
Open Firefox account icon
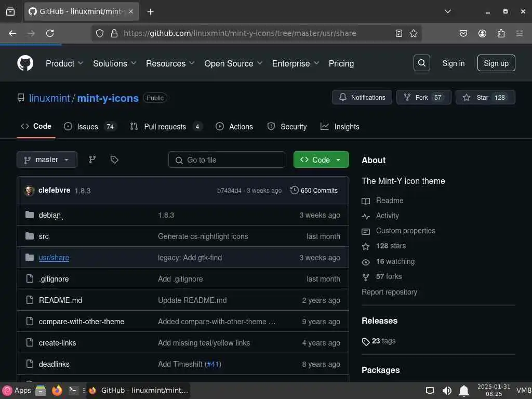(x=482, y=33)
